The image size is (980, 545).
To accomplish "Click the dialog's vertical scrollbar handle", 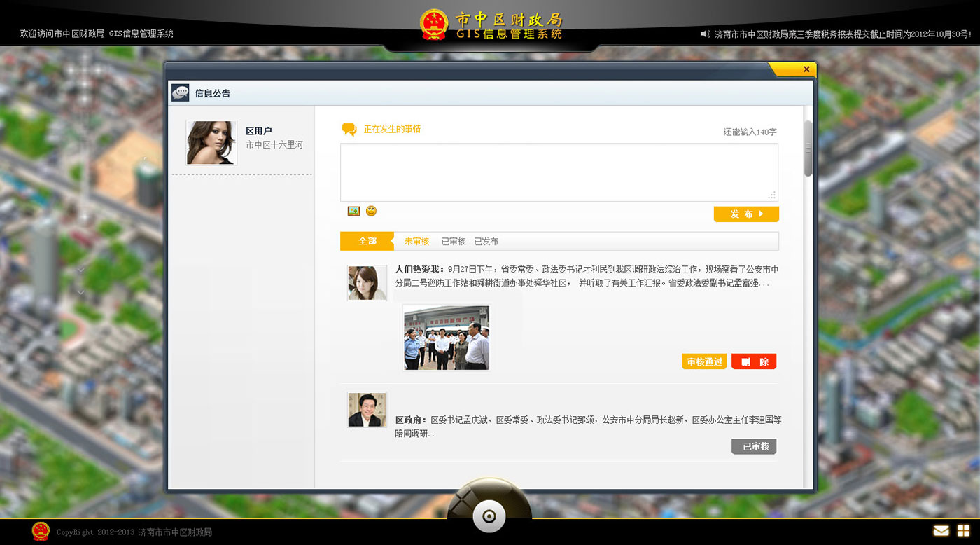I will coord(808,149).
